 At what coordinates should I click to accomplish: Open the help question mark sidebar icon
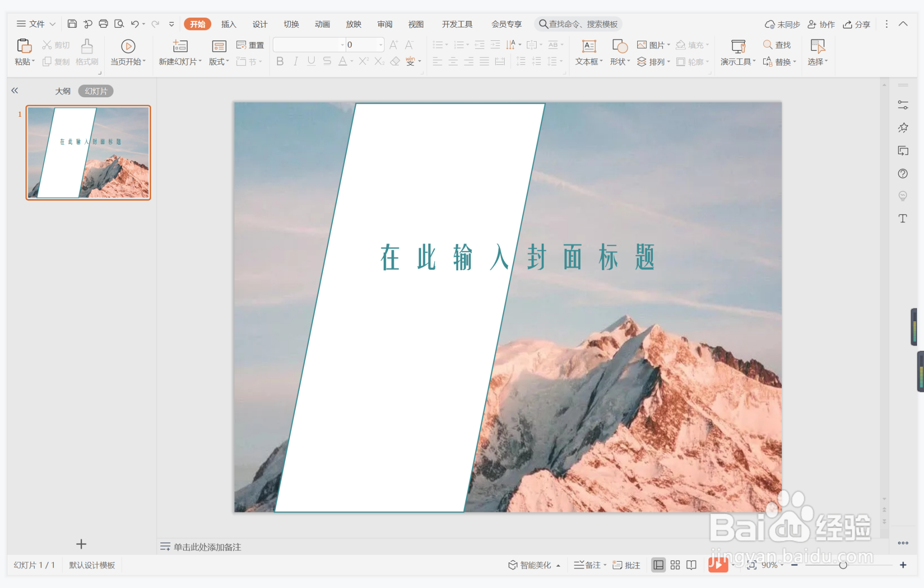click(x=903, y=173)
